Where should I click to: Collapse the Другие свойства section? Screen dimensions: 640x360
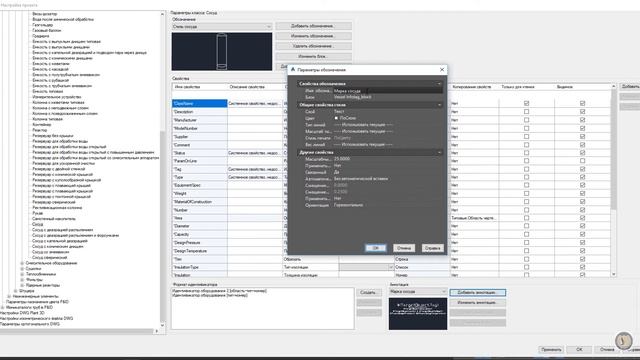(439, 152)
